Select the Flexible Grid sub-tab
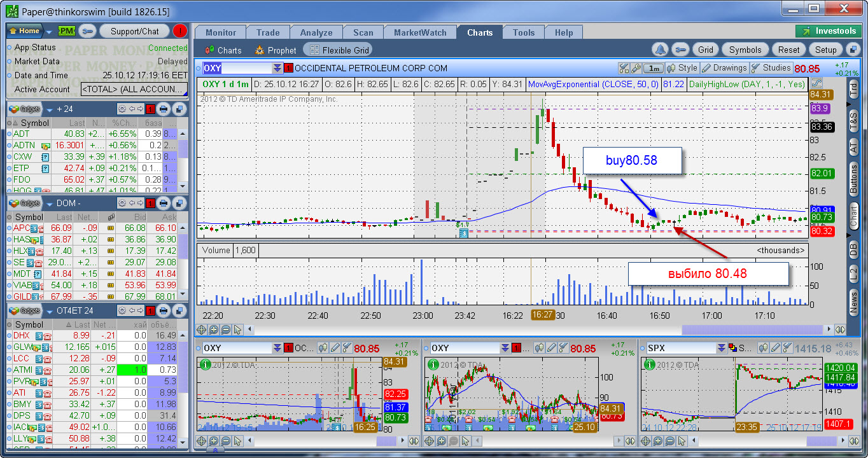The width and height of the screenshot is (868, 458). point(337,50)
